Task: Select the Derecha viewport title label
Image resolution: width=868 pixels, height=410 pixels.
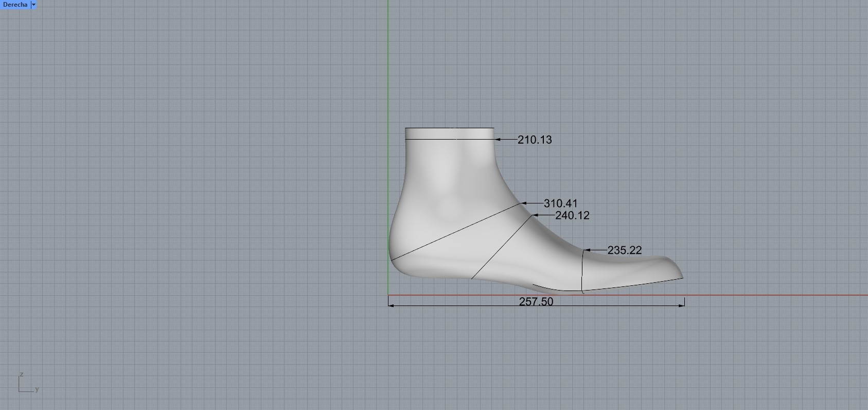Action: [15, 4]
